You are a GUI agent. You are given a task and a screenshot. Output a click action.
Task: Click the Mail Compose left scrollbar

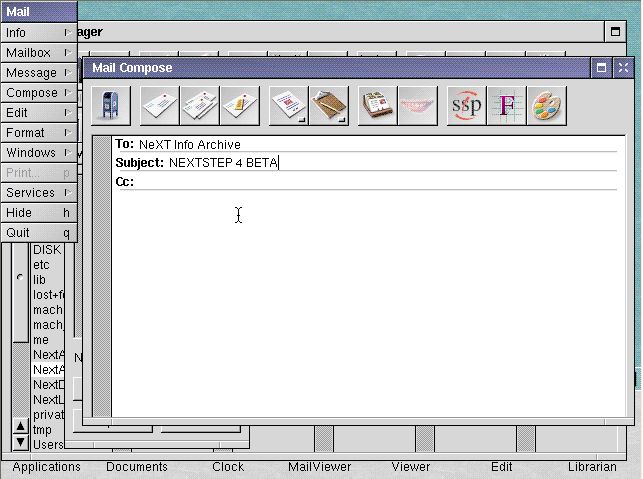102,277
